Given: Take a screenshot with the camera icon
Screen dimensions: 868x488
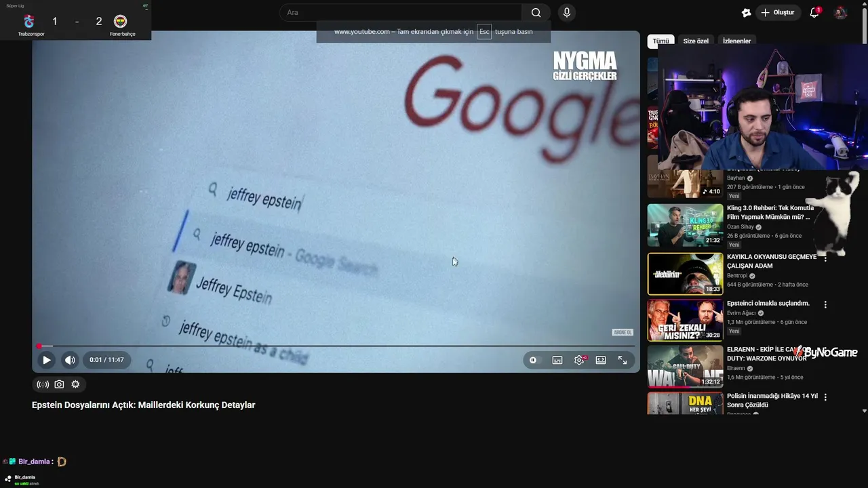Looking at the screenshot, I should point(59,384).
